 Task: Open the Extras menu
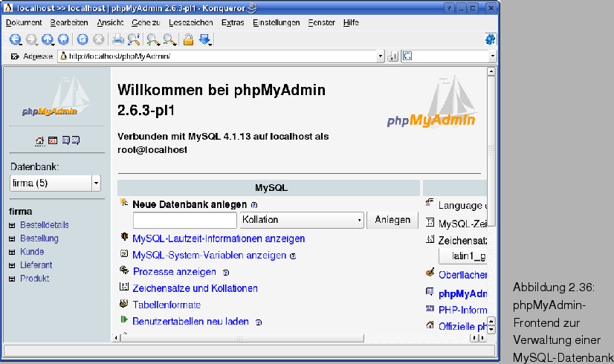[233, 23]
